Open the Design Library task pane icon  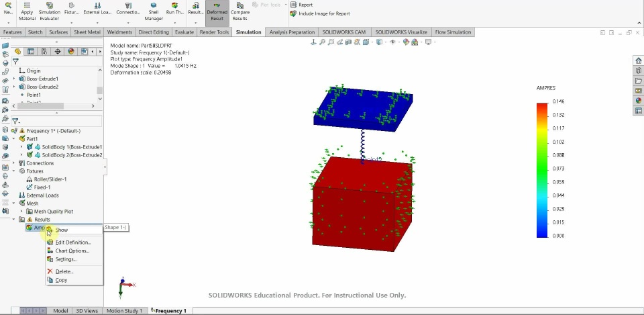pyautogui.click(x=638, y=71)
